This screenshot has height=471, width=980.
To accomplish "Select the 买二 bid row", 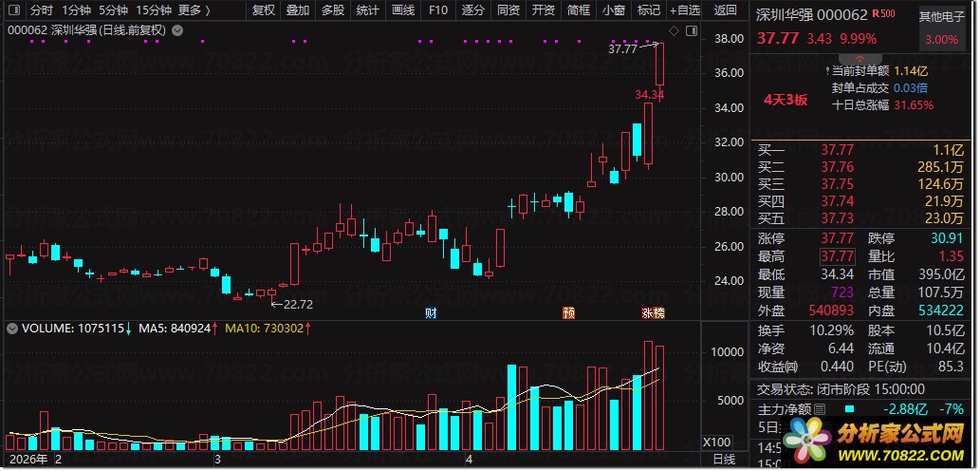I will tap(860, 167).
